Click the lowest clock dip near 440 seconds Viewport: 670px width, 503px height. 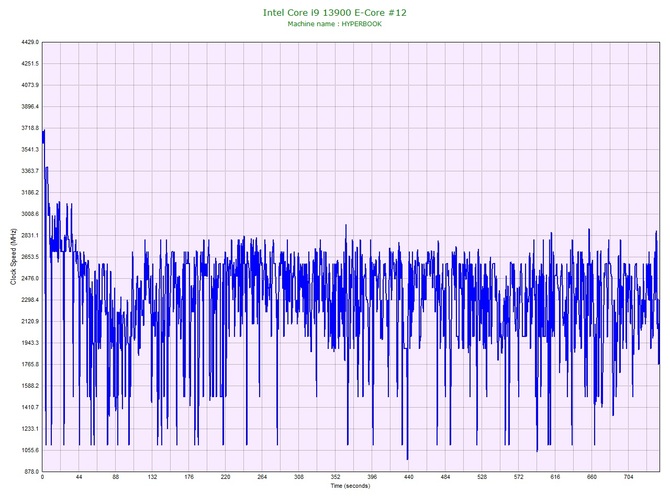click(407, 459)
